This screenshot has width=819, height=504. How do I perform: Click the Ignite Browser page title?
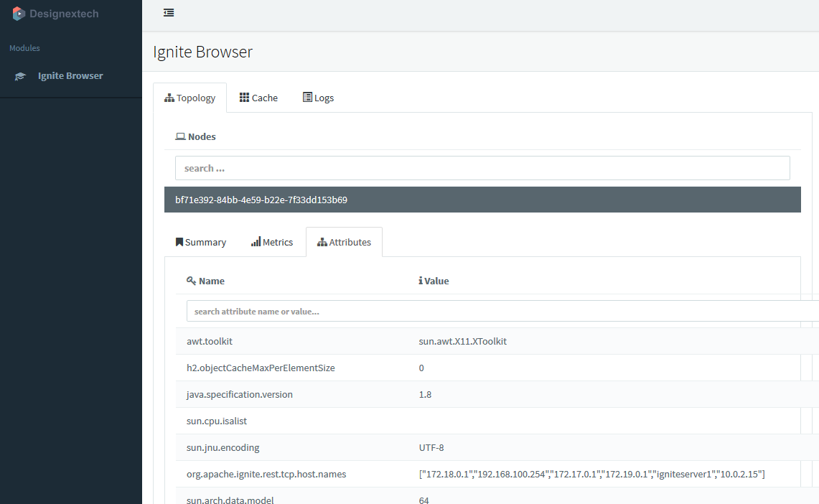(x=202, y=52)
